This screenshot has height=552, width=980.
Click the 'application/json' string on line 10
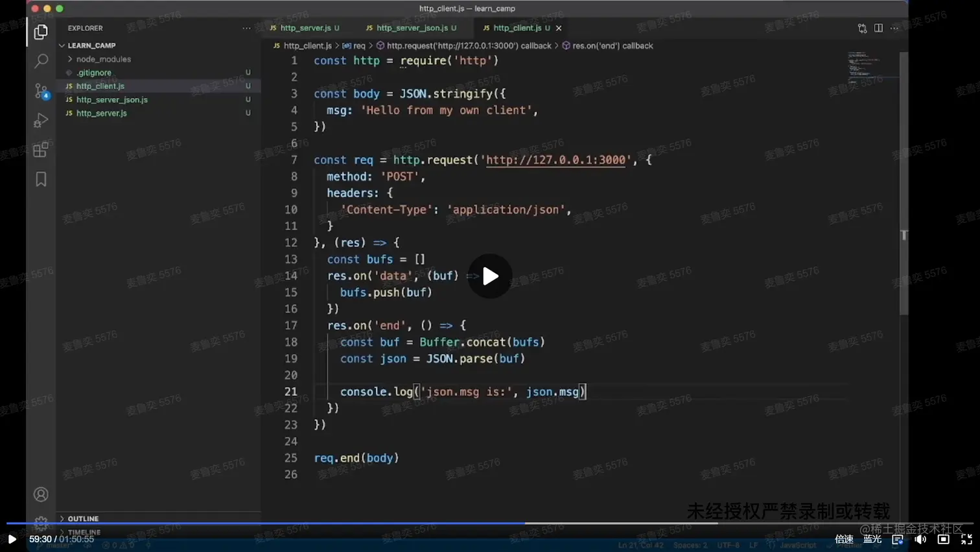coord(506,210)
